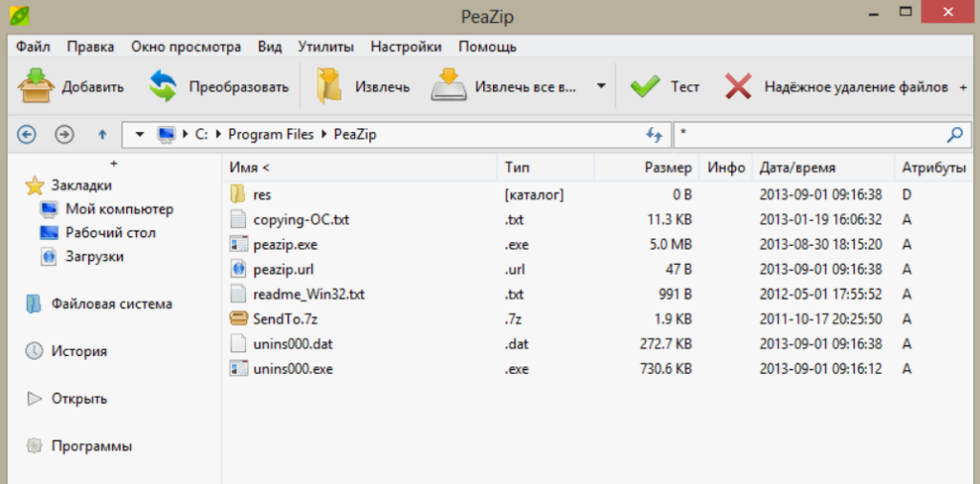
Task: Go back with the left arrow button
Action: [x=26, y=134]
